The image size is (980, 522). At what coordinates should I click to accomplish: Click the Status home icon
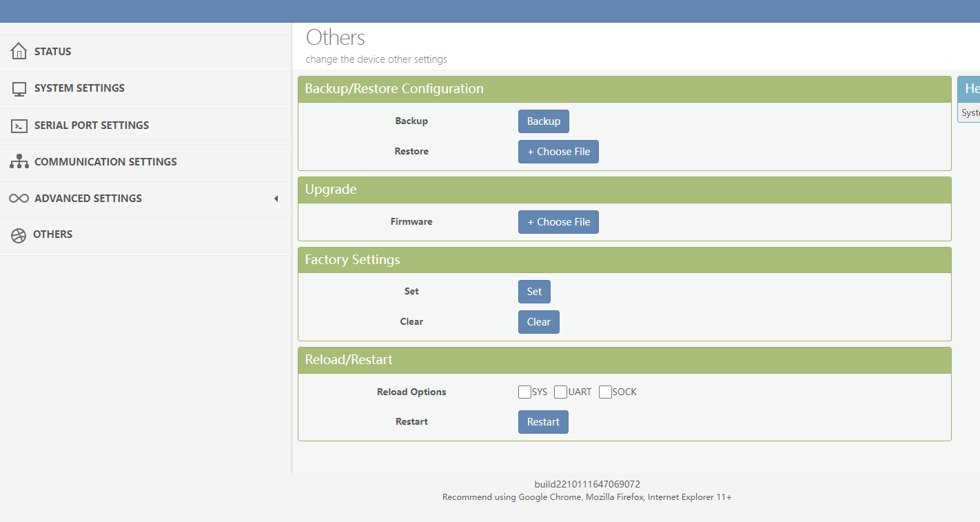coord(19,52)
